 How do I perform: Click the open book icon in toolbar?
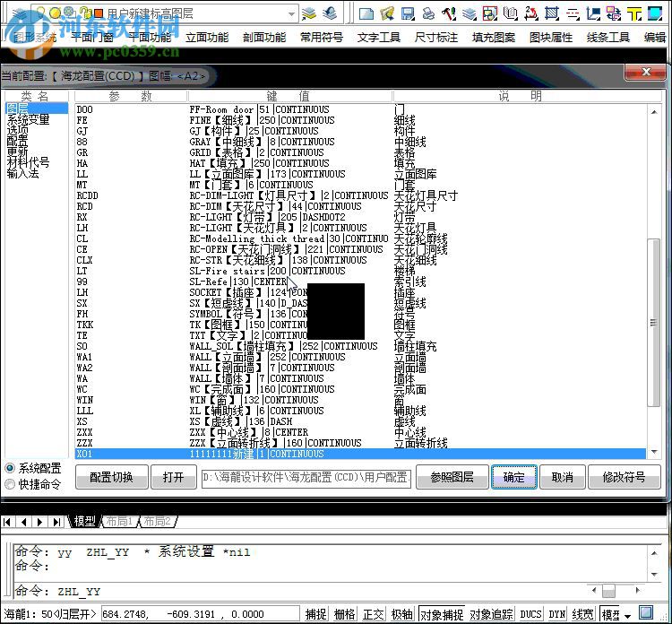tap(511, 13)
